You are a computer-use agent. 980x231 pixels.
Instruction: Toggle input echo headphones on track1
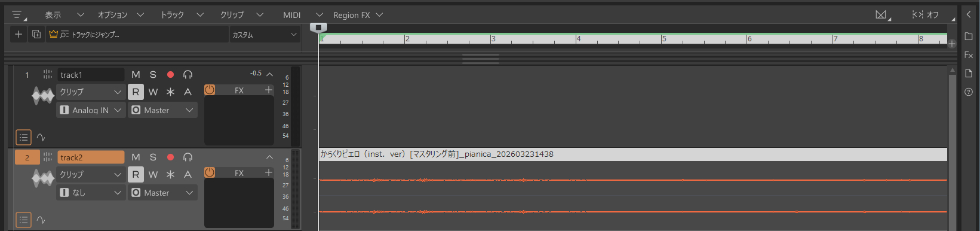tap(188, 74)
